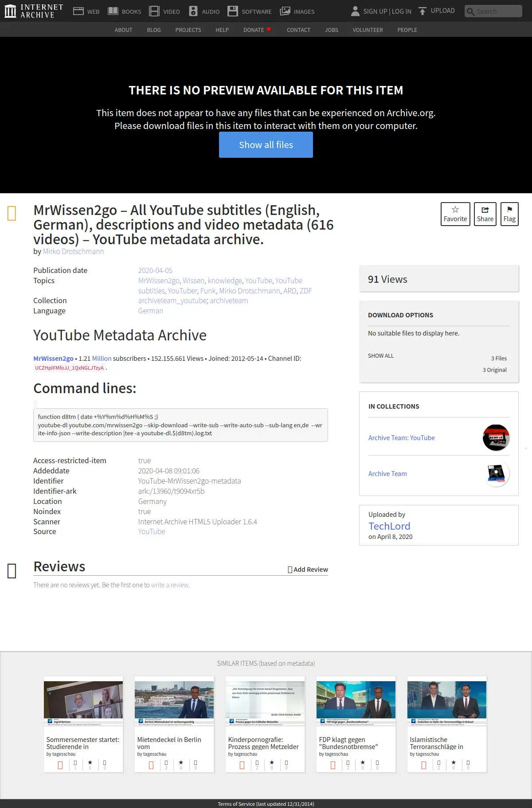Click the Search input field

(x=493, y=11)
